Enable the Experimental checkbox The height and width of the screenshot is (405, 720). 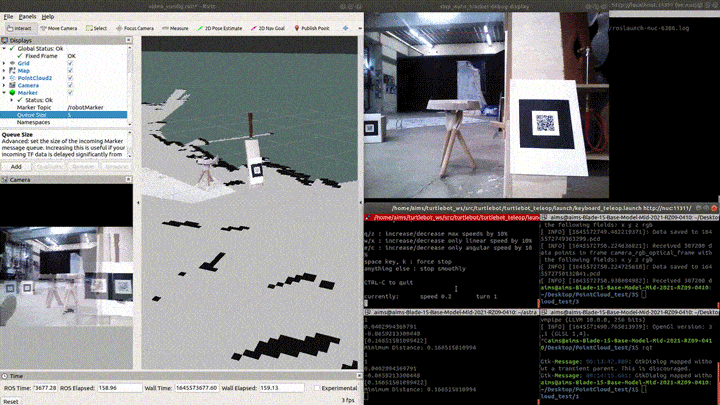click(314, 386)
